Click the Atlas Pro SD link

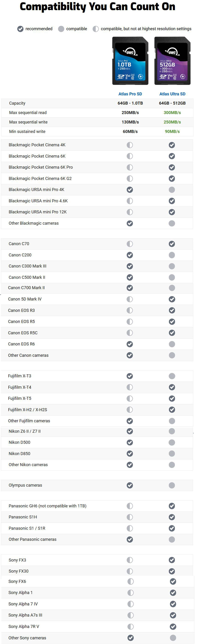(130, 94)
